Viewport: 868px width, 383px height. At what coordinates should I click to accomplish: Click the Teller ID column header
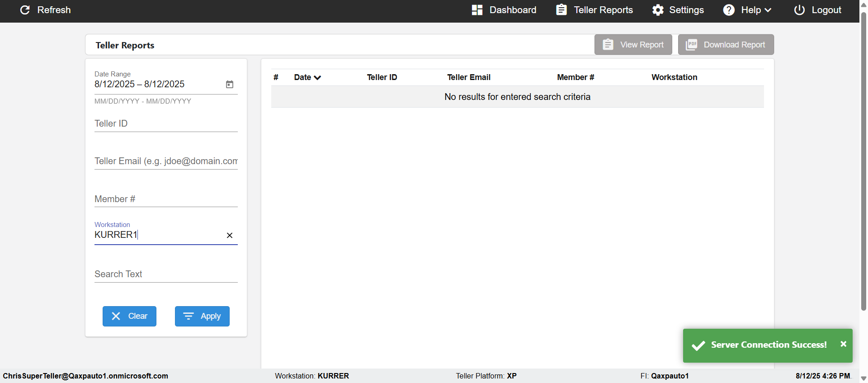point(382,77)
